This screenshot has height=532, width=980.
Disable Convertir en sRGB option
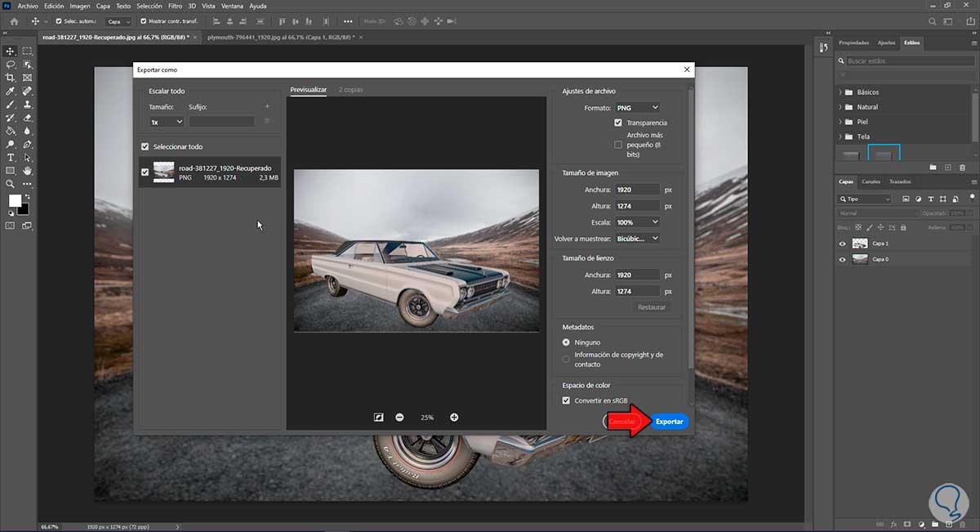coord(567,400)
